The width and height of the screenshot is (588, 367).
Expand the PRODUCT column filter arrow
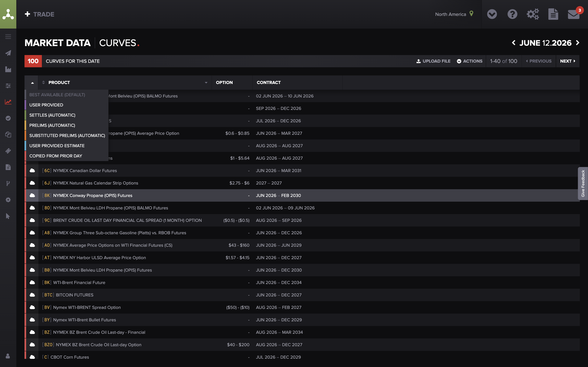pyautogui.click(x=206, y=83)
